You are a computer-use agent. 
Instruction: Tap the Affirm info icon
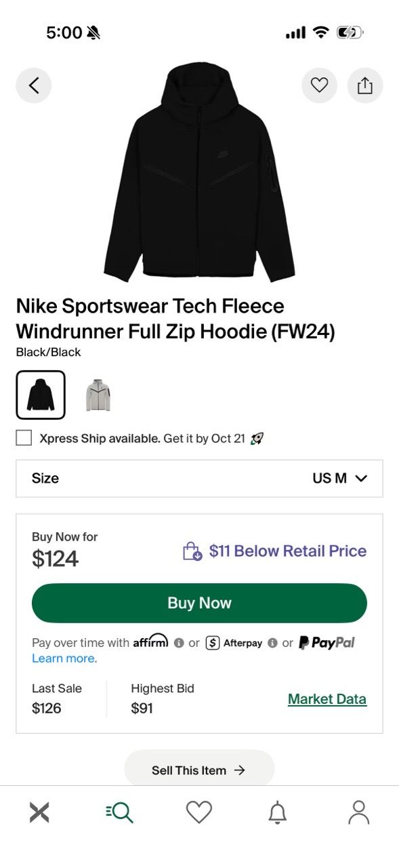179,643
